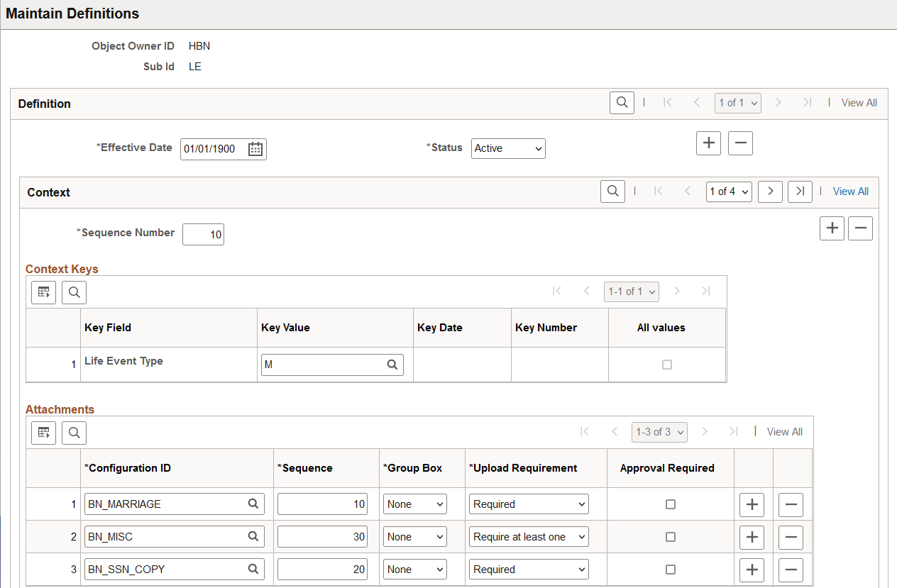Open lookup for BN_MARRIAGE configuration
This screenshot has width=897, height=588.
pyautogui.click(x=253, y=504)
